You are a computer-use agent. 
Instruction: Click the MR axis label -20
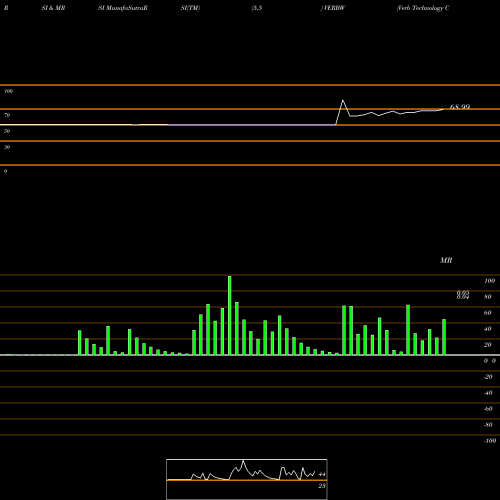click(x=488, y=377)
